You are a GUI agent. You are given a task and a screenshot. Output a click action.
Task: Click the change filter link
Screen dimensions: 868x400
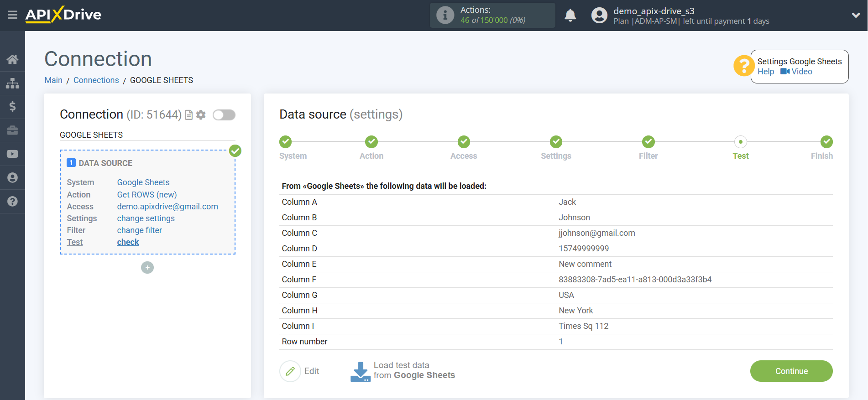click(140, 230)
